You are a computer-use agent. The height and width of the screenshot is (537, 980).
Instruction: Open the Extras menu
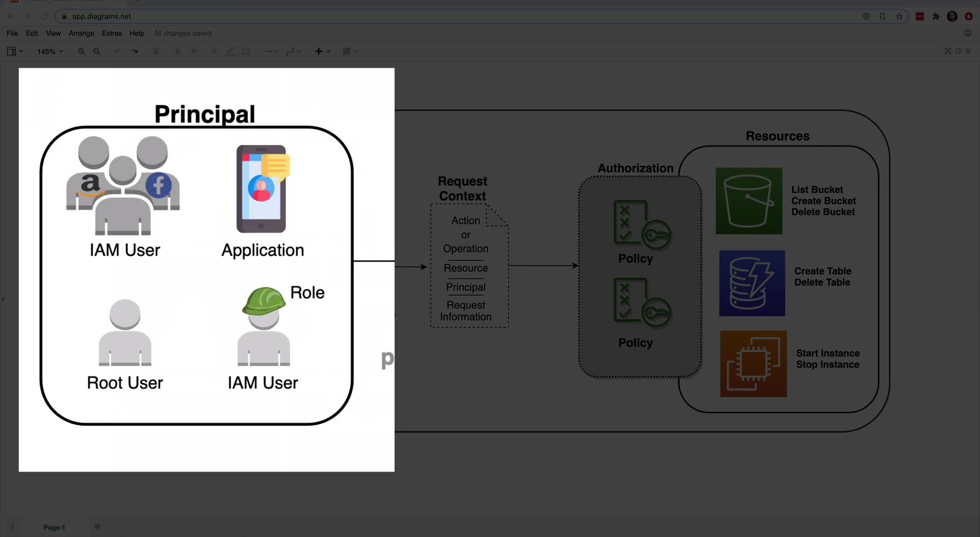click(112, 33)
